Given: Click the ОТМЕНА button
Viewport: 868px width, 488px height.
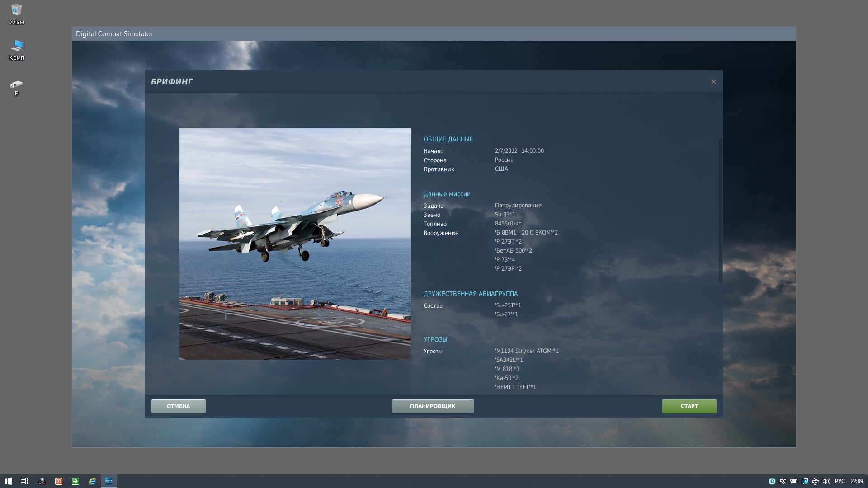Looking at the screenshot, I should tap(178, 406).
